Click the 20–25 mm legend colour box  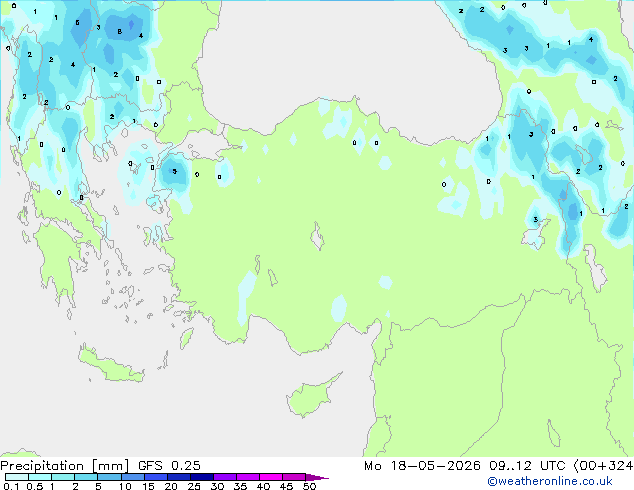(x=178, y=477)
